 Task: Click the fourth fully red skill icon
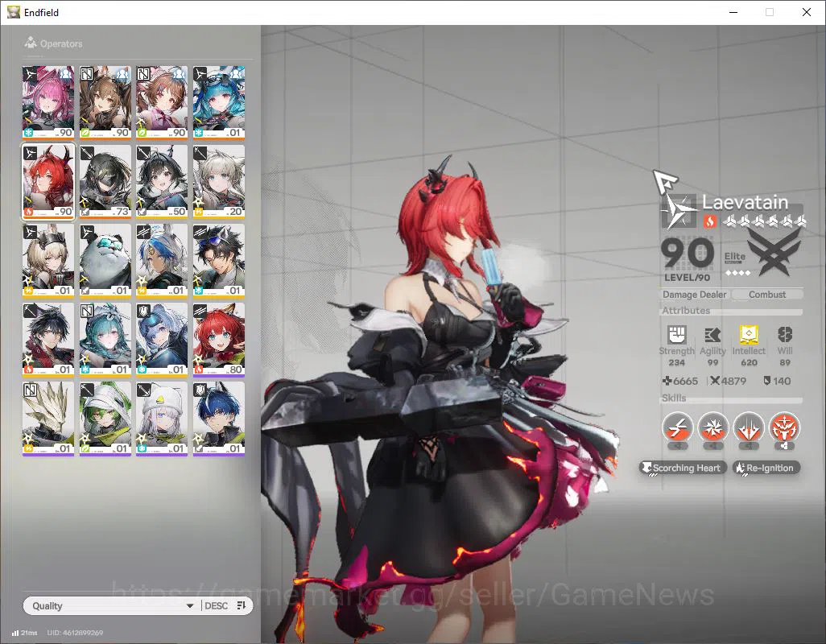(784, 427)
